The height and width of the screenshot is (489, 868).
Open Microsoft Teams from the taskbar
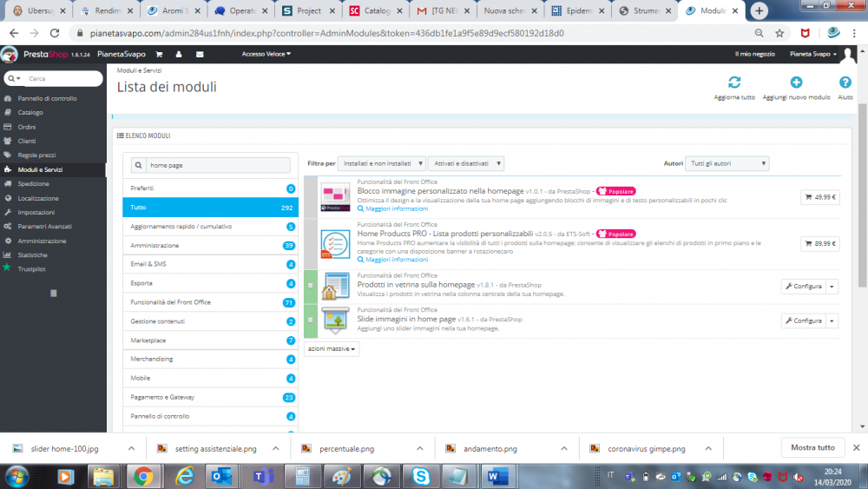(x=264, y=476)
